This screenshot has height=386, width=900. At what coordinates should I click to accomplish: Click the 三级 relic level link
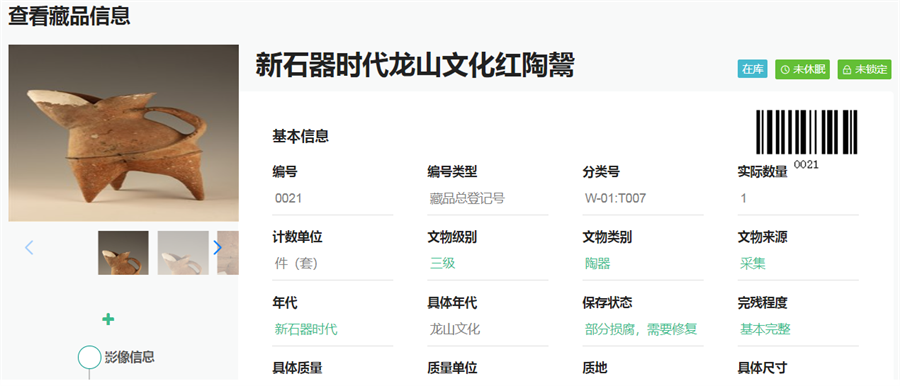[x=443, y=264]
